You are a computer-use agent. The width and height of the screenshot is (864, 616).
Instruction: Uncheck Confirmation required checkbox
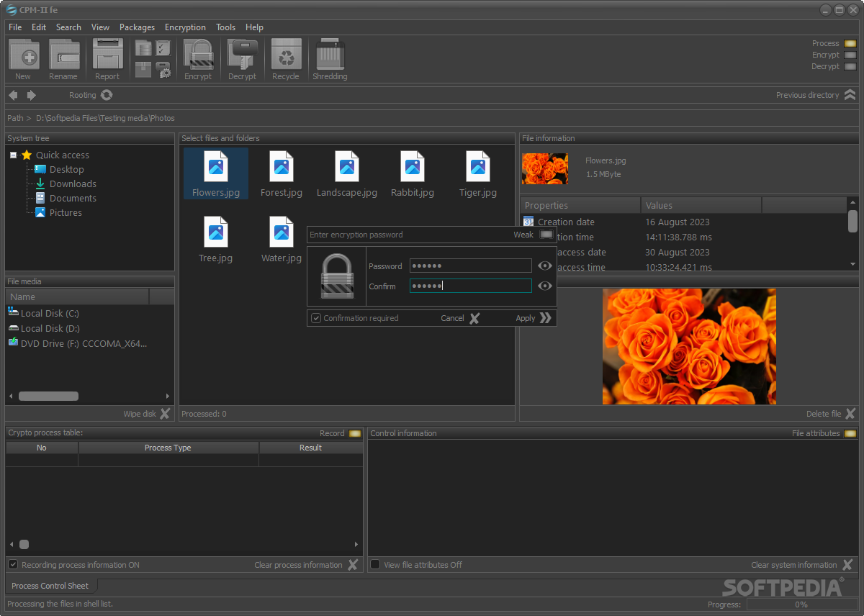coord(315,318)
